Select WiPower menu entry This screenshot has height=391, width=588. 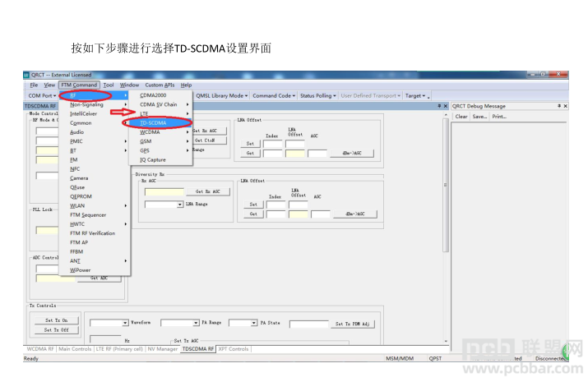tap(95, 270)
